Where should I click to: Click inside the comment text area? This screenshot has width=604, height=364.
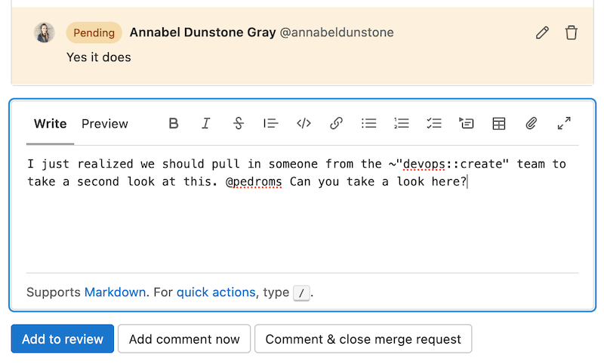click(x=302, y=227)
